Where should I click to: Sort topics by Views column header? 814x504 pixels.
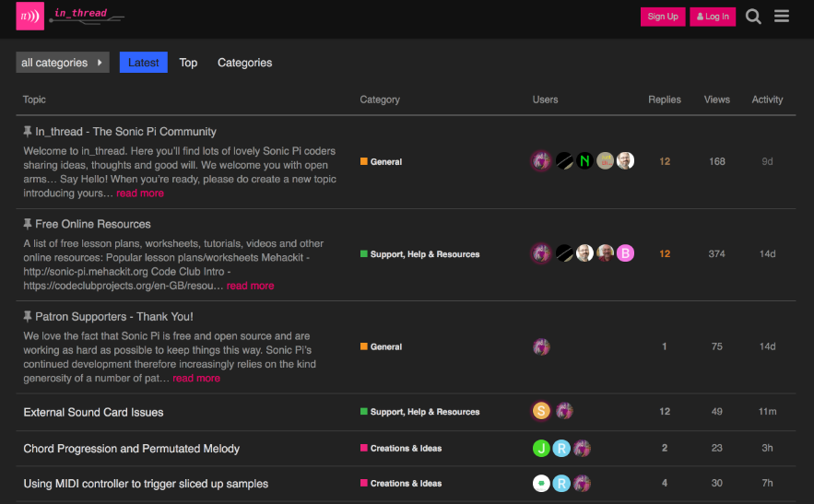(x=716, y=100)
